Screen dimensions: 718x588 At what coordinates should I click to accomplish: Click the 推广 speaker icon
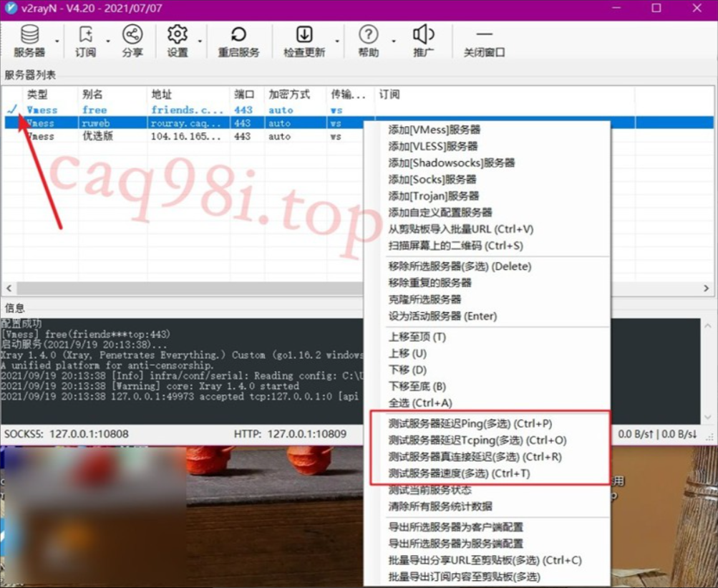tap(424, 41)
